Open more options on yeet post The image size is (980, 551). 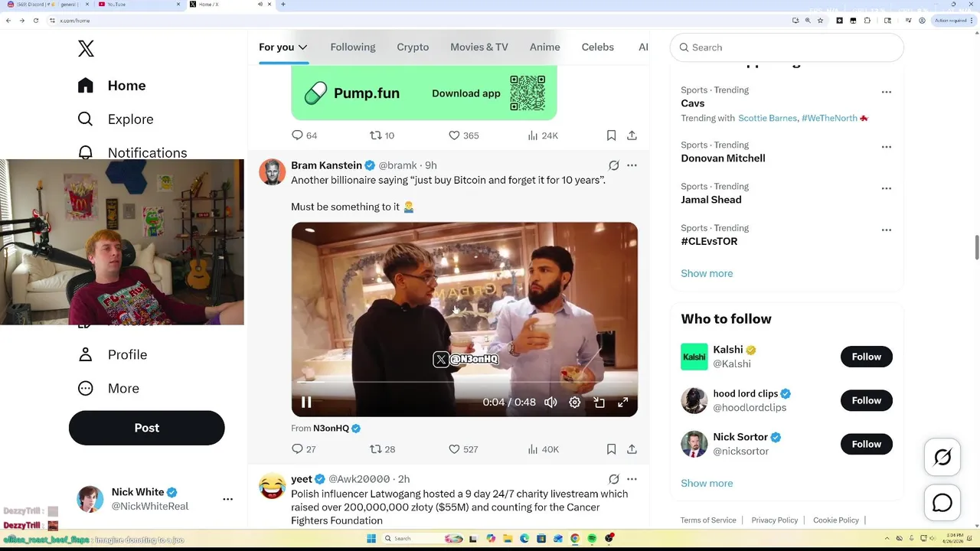pyautogui.click(x=632, y=479)
